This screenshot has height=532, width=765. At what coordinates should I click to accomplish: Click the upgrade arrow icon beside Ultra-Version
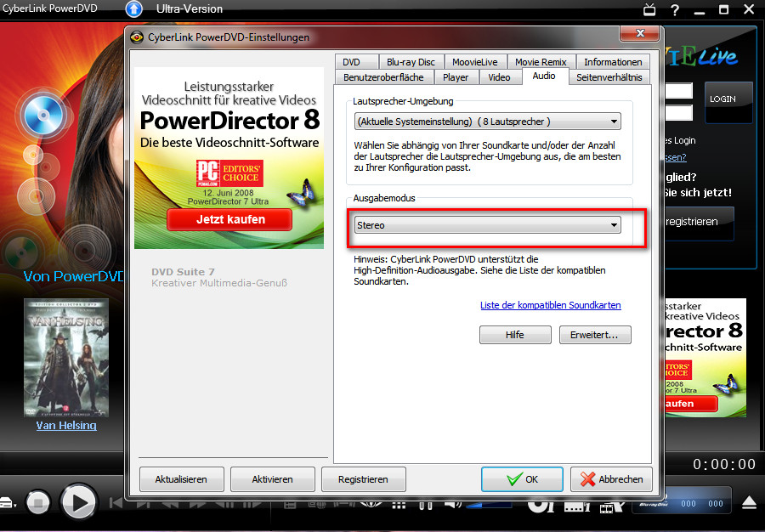click(133, 8)
